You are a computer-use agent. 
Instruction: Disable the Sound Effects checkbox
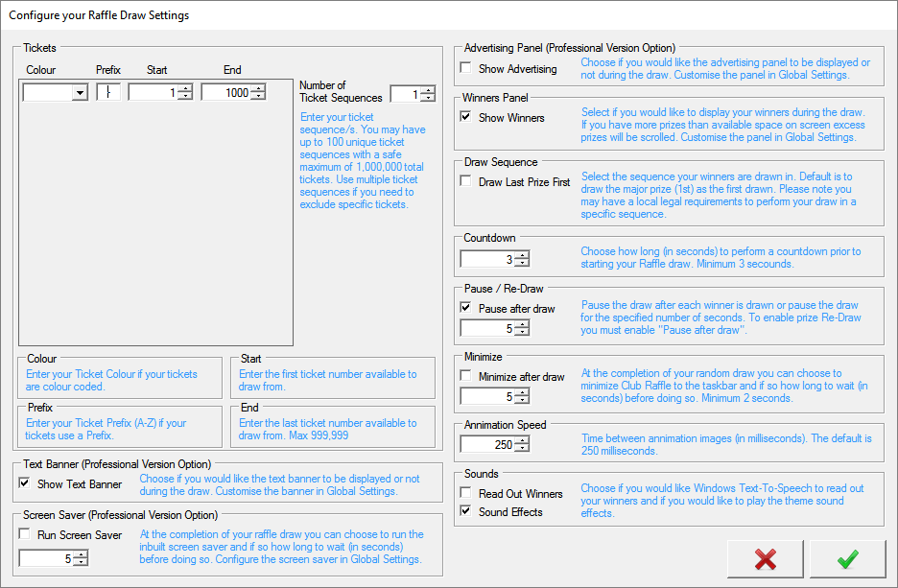coord(466,512)
